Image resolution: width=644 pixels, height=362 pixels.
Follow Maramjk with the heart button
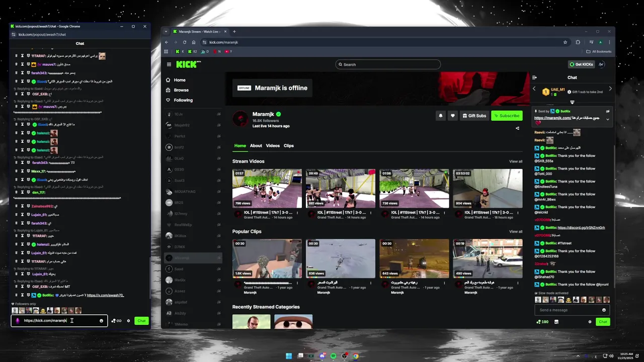point(453,116)
